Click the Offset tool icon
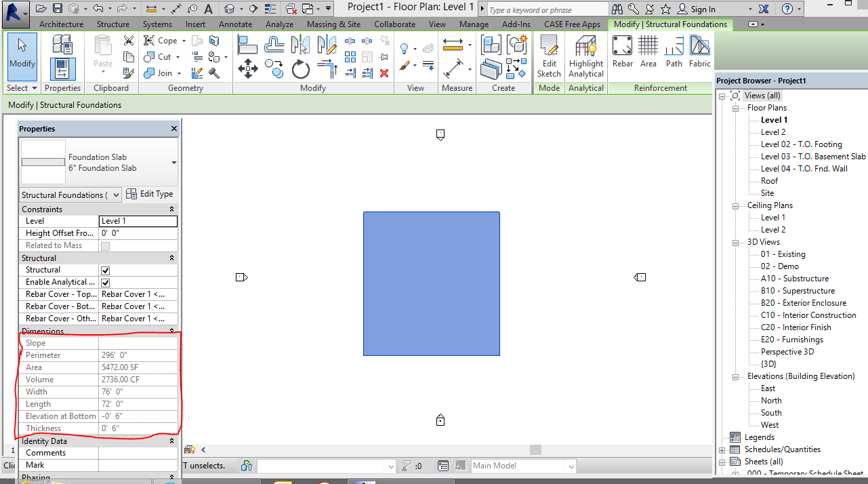The height and width of the screenshot is (484, 868). point(274,45)
